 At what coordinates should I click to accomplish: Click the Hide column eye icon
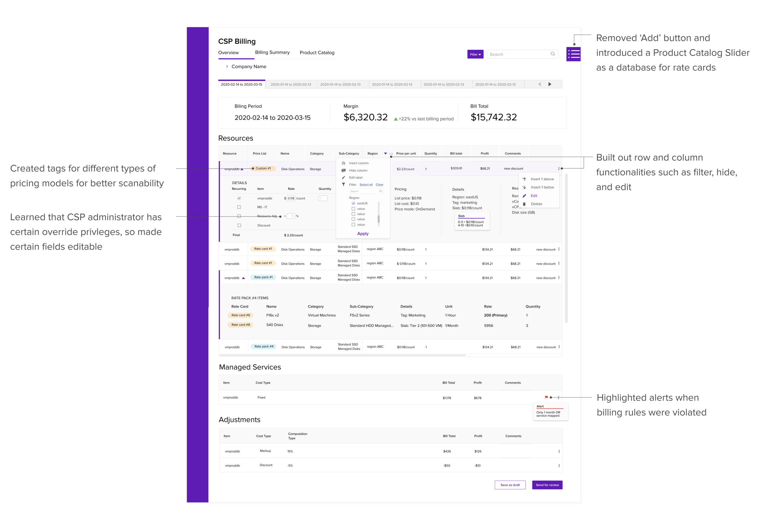(x=344, y=170)
